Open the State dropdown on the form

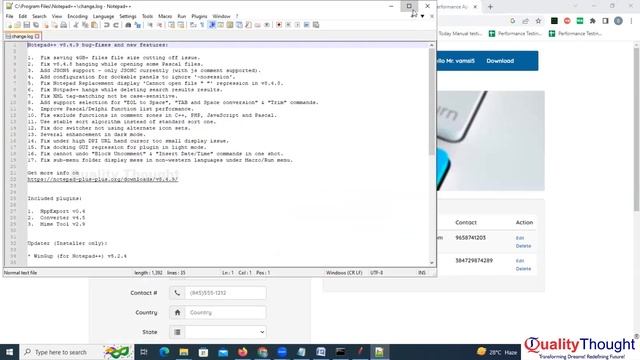225,332
